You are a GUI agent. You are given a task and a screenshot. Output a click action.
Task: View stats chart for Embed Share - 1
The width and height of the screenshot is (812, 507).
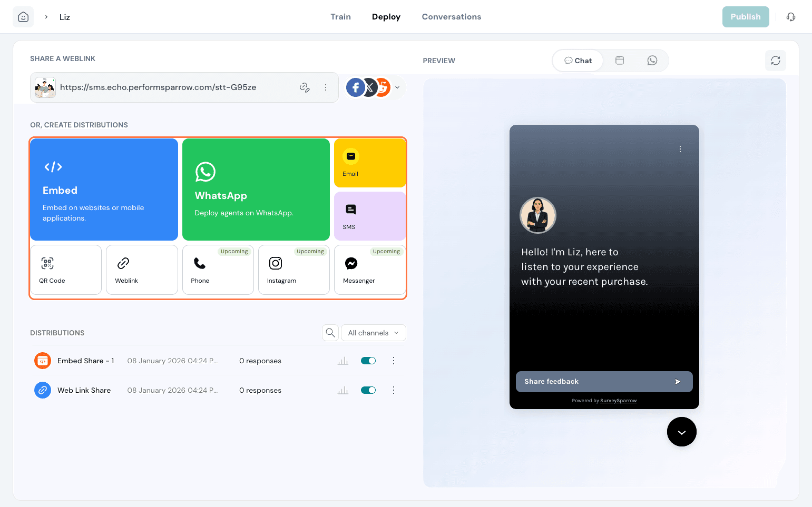pos(343,361)
